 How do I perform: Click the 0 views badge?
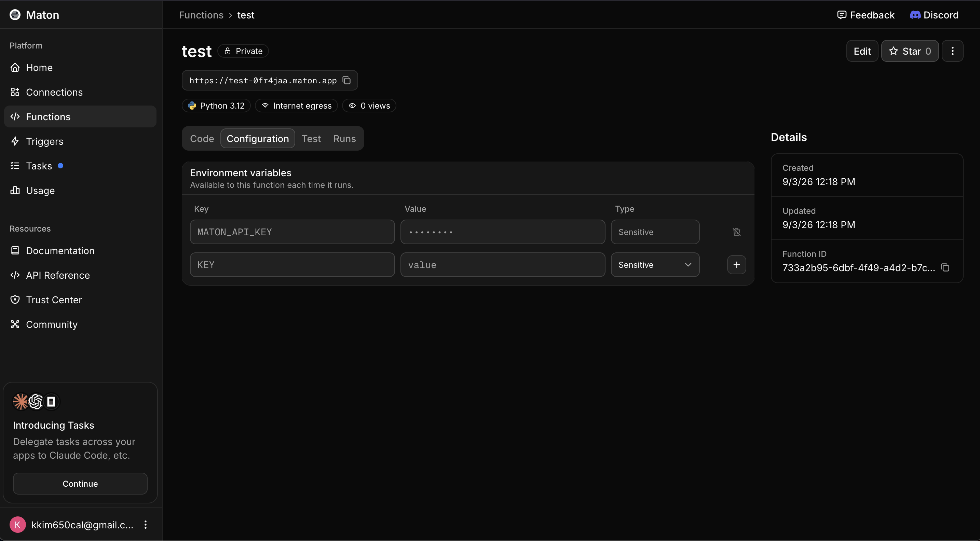click(x=369, y=106)
